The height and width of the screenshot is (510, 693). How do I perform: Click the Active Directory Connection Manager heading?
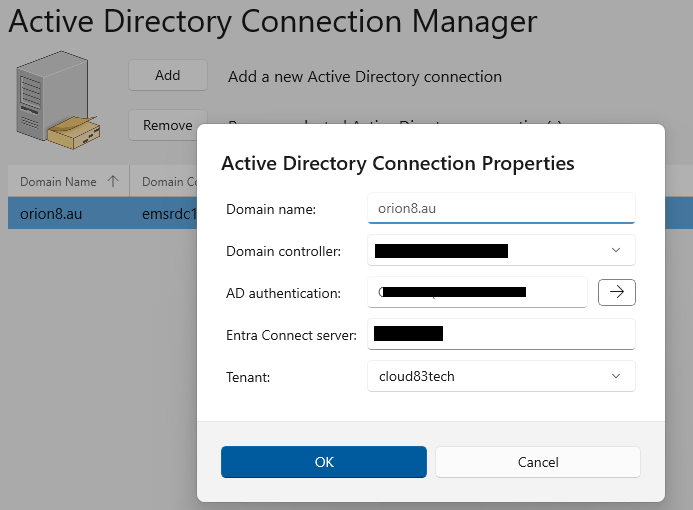click(273, 21)
